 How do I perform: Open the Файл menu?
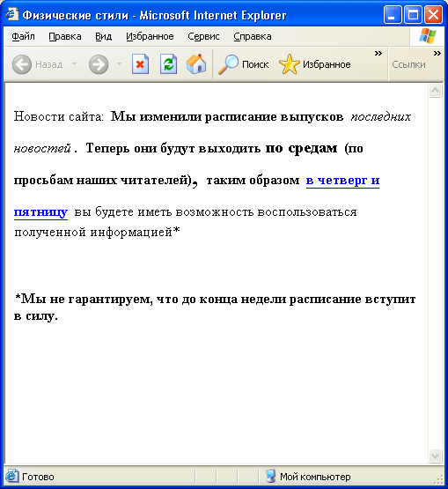tap(23, 36)
